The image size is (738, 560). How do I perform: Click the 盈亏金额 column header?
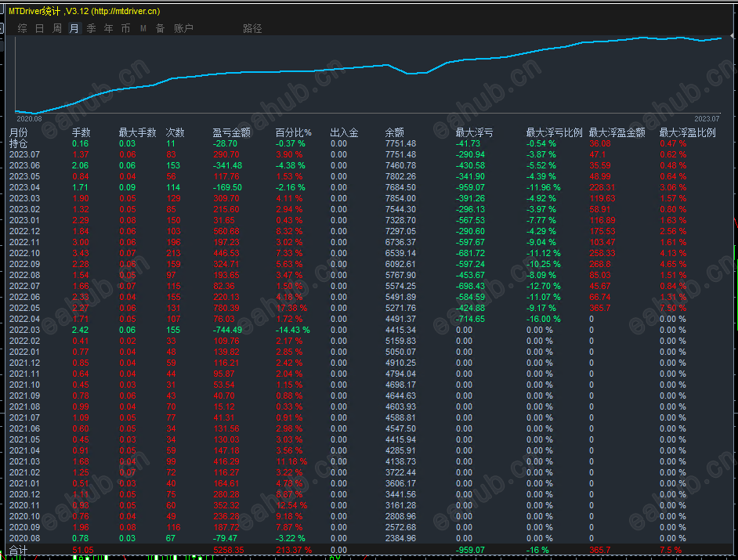[x=231, y=132]
